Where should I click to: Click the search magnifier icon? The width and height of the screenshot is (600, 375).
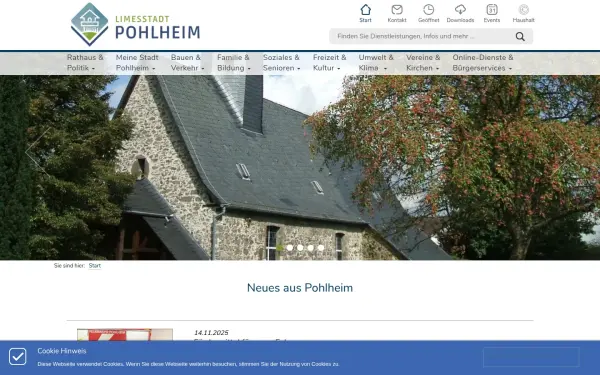point(520,36)
